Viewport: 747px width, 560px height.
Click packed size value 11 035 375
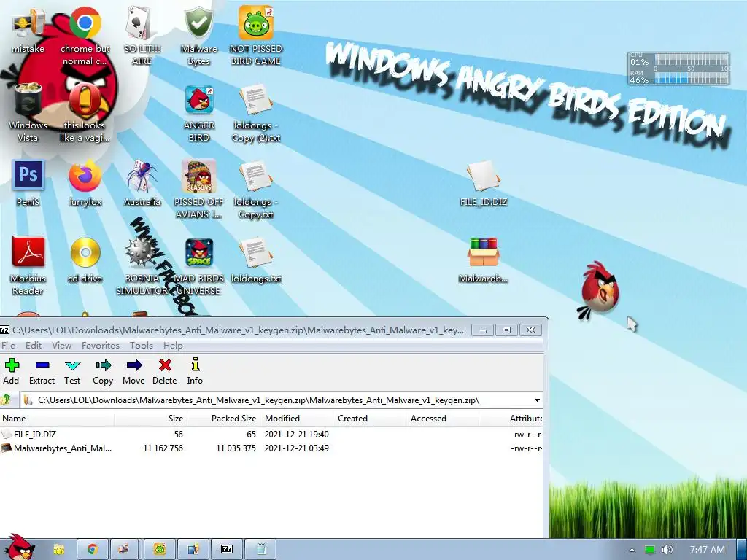pyautogui.click(x=236, y=448)
